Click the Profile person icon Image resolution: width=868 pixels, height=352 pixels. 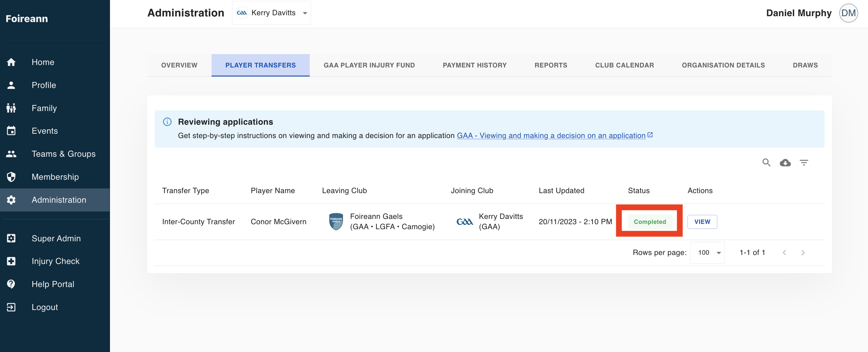coord(11,85)
